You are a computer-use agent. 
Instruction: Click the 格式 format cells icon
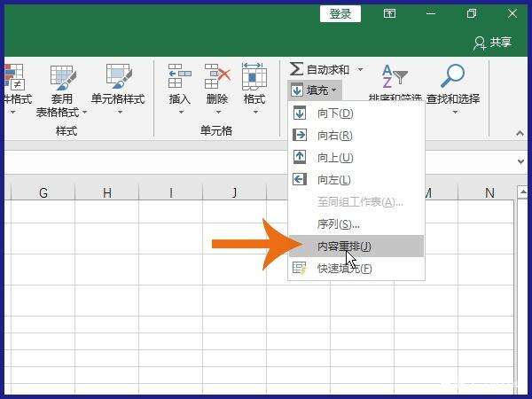254,76
